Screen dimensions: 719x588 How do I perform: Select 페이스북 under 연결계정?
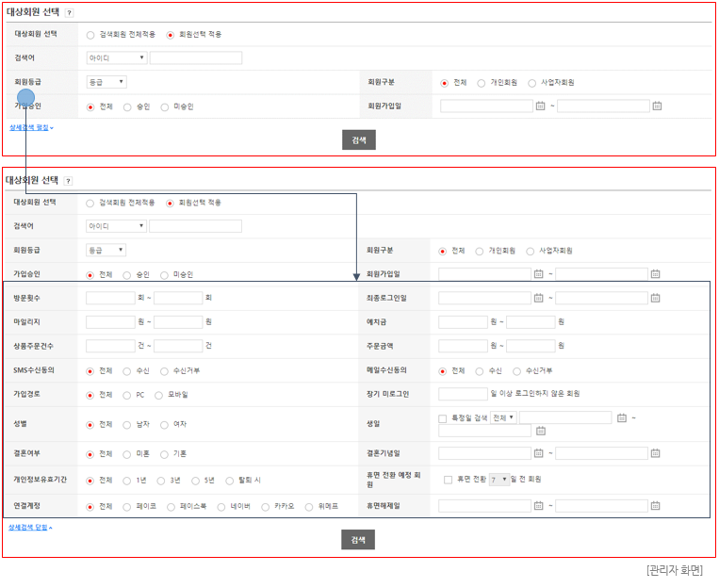(x=172, y=507)
